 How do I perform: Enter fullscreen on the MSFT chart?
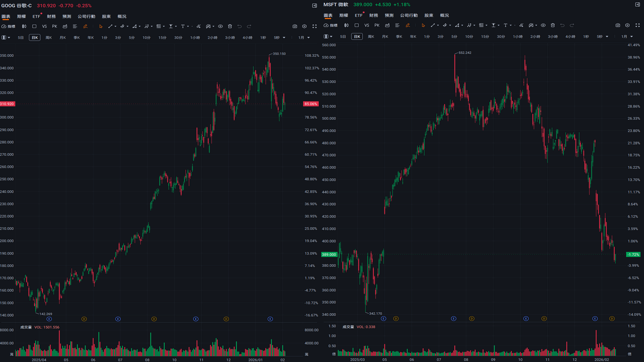638,25
